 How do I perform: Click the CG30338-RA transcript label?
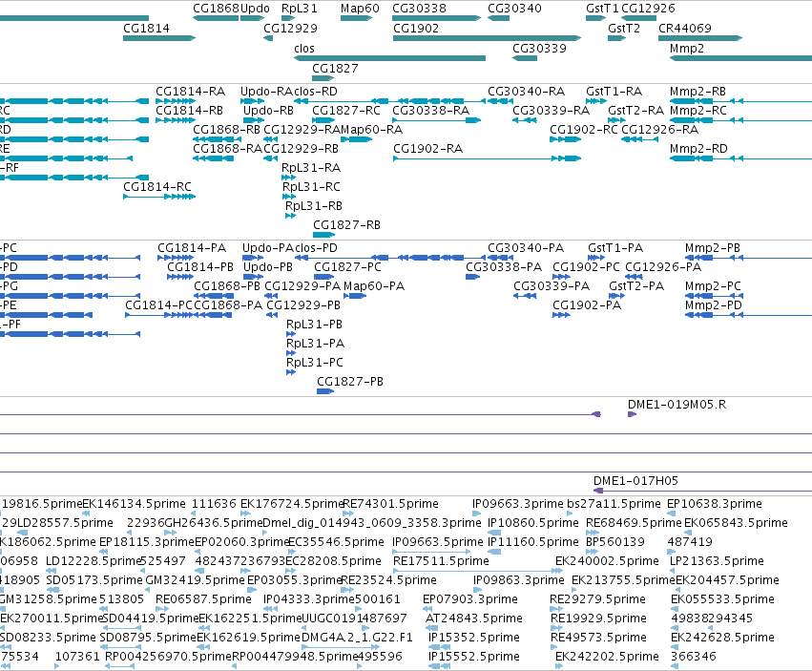(x=431, y=111)
